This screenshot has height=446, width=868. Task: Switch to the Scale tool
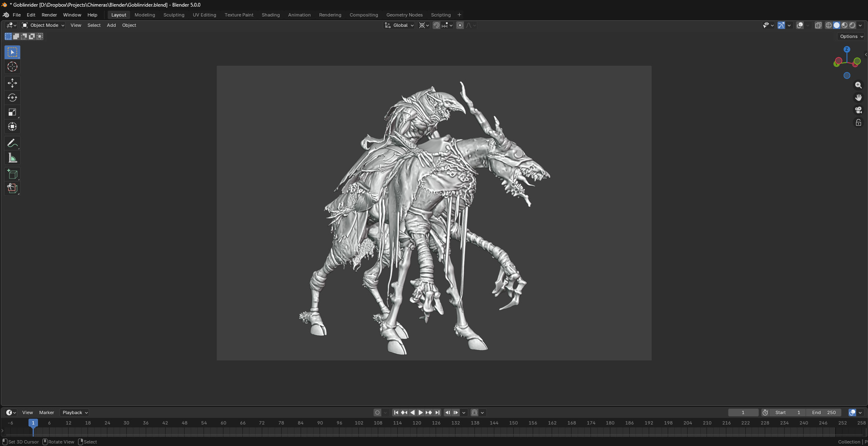pyautogui.click(x=12, y=112)
